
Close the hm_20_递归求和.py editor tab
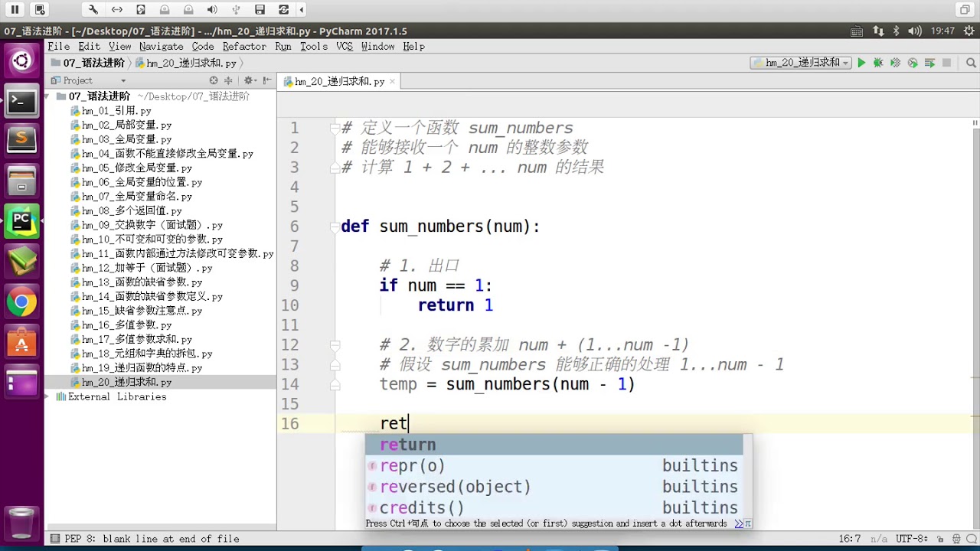tap(392, 81)
